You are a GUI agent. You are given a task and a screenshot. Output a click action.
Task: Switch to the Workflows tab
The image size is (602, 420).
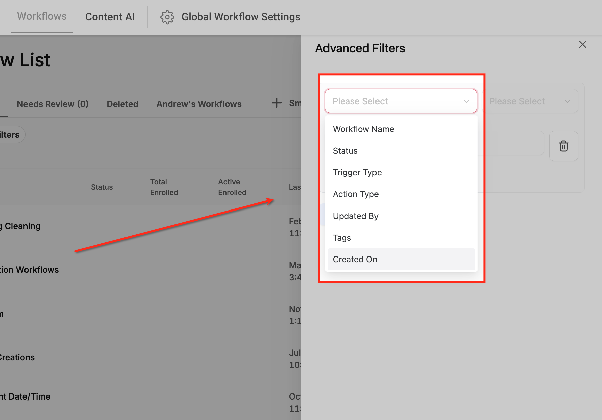pyautogui.click(x=41, y=17)
